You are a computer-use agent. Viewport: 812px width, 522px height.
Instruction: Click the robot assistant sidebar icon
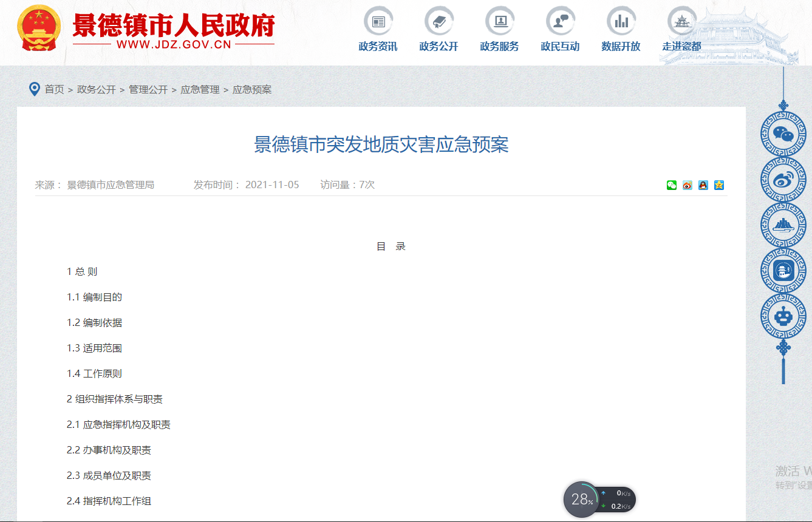[783, 316]
